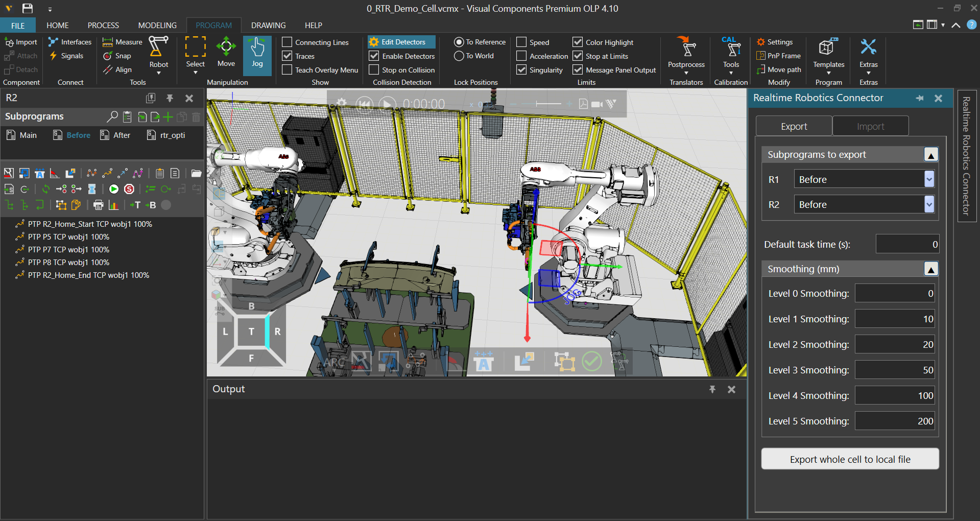Open the MODELING ribbon tab
The width and height of the screenshot is (980, 521).
(157, 25)
